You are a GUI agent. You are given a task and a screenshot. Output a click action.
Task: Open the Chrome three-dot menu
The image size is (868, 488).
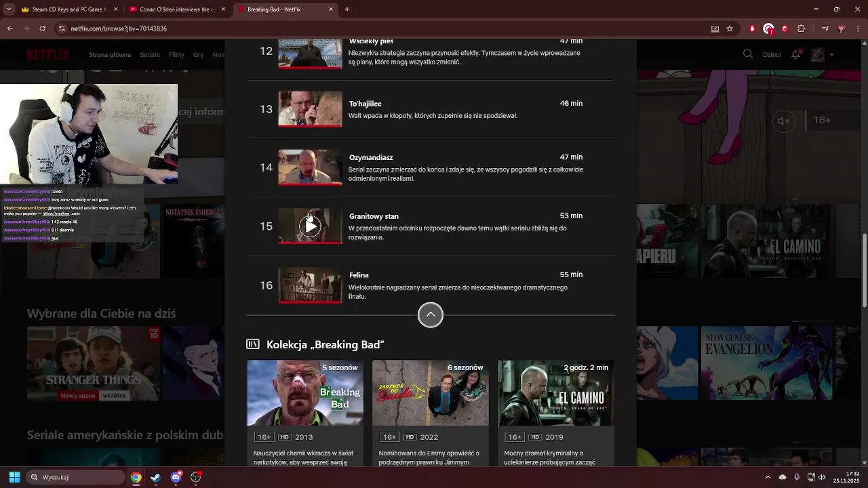point(858,28)
